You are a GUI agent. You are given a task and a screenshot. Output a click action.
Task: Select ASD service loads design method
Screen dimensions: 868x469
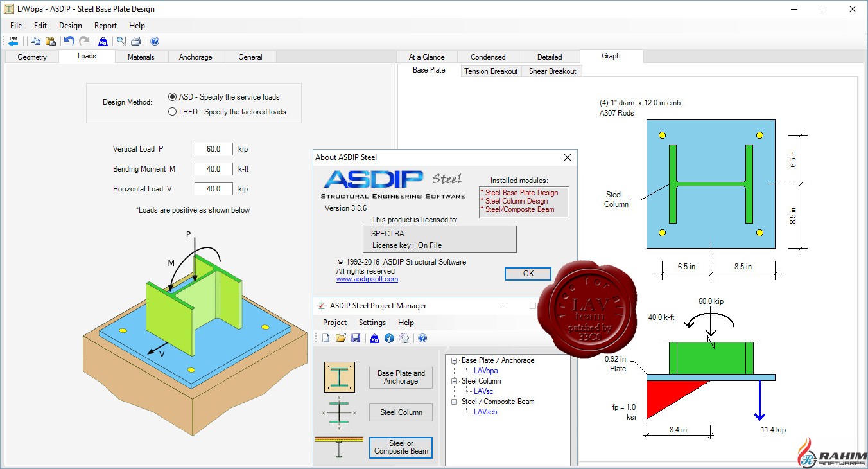click(172, 97)
